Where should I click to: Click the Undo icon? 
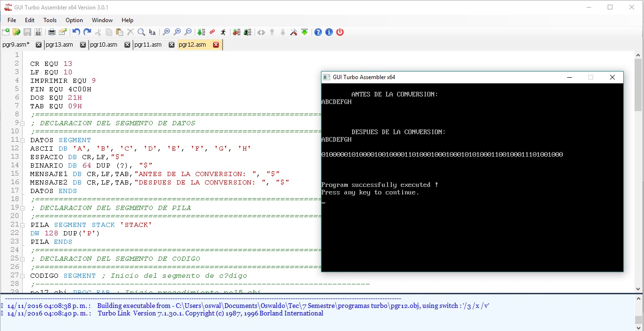point(75,32)
